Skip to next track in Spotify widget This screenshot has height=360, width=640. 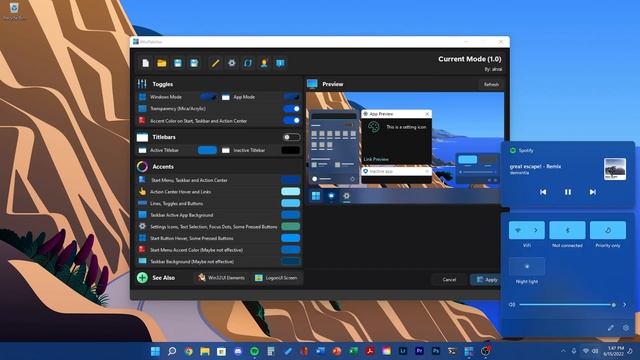593,192
